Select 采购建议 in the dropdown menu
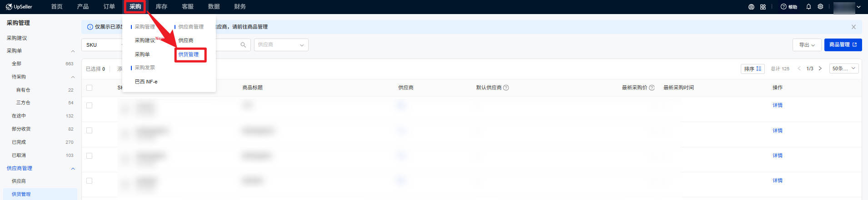Image resolution: width=868 pixels, height=200 pixels. click(145, 40)
